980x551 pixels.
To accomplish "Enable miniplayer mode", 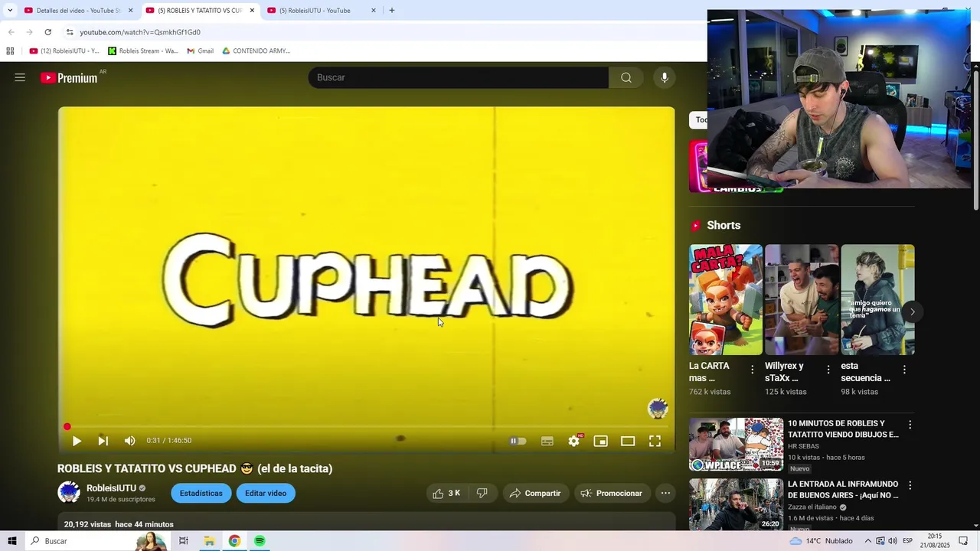I will pos(601,441).
